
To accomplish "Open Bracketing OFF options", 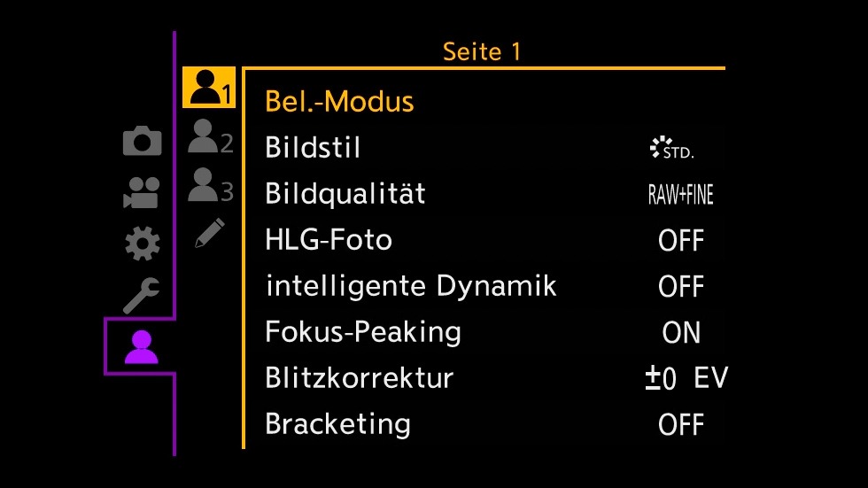I will click(681, 425).
